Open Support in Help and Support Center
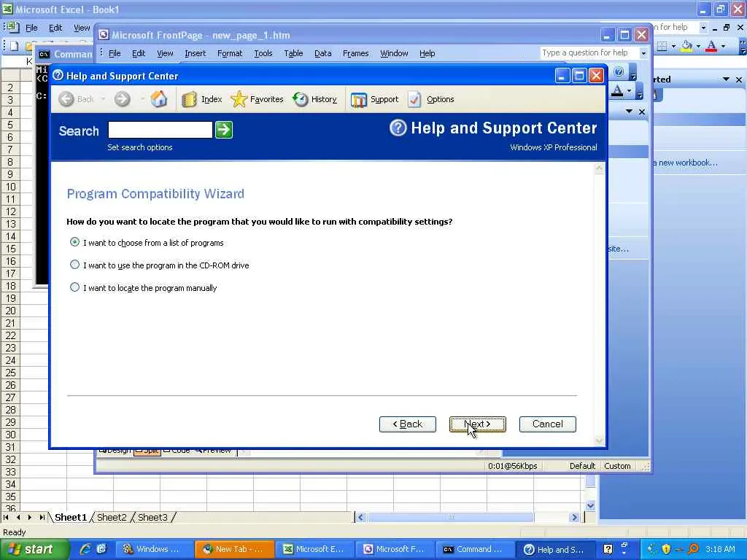The width and height of the screenshot is (747, 560). point(374,99)
